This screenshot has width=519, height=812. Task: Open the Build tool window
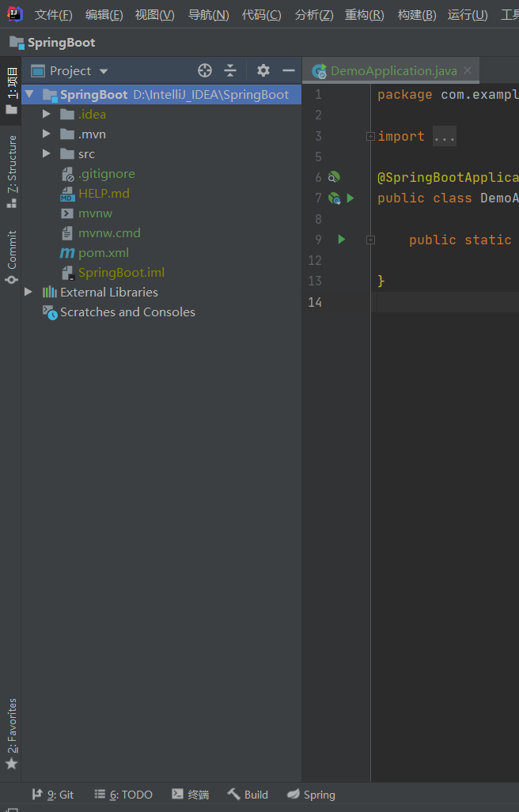point(248,795)
